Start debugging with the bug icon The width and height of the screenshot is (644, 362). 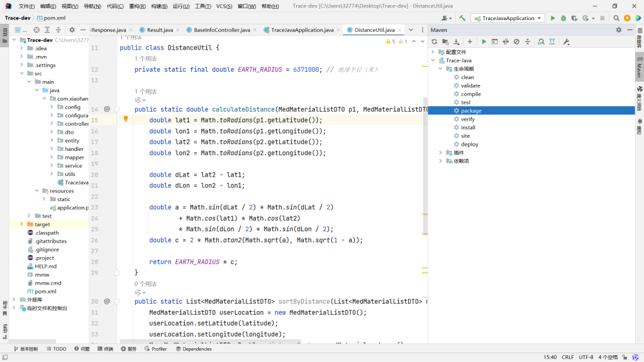coord(563,18)
